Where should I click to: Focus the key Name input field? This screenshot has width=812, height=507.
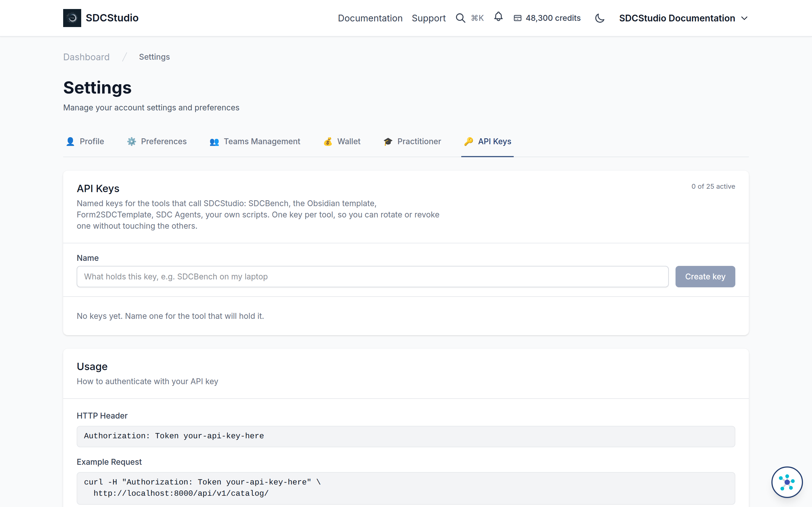point(372,277)
